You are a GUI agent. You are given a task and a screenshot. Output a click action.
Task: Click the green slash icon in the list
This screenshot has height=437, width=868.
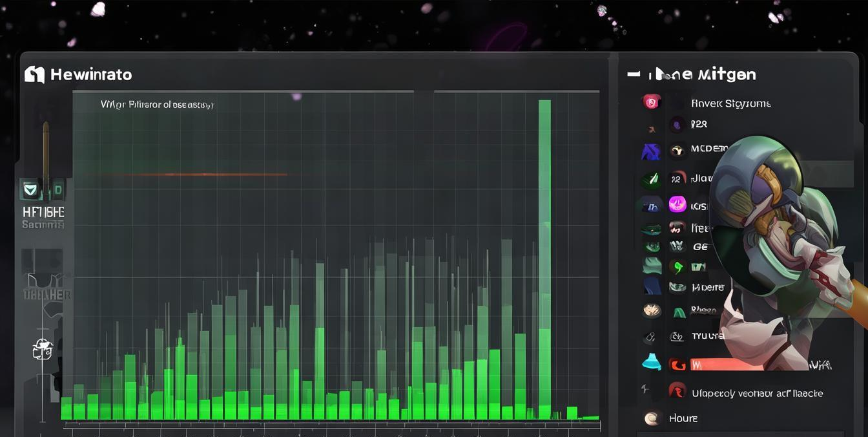(x=651, y=179)
